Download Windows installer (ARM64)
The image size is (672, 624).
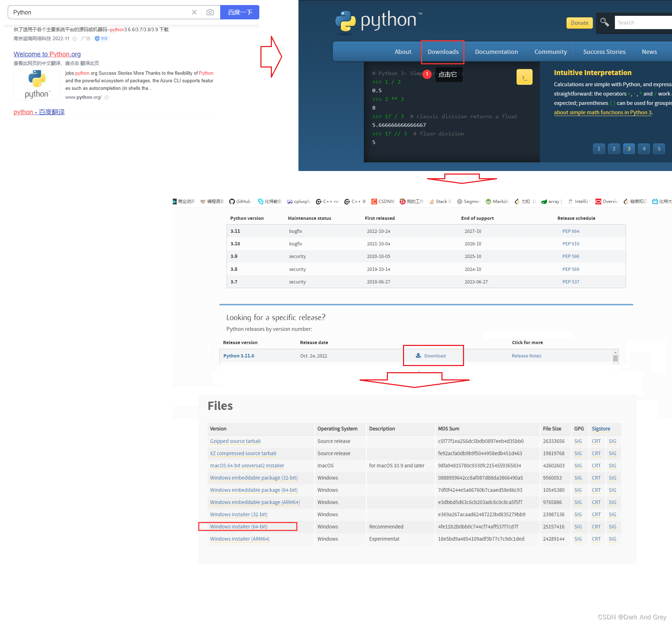pos(240,539)
